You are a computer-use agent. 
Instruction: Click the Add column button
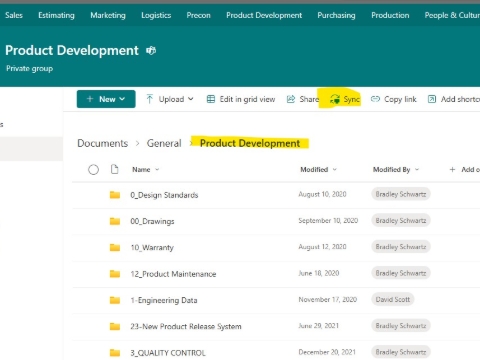pos(465,170)
